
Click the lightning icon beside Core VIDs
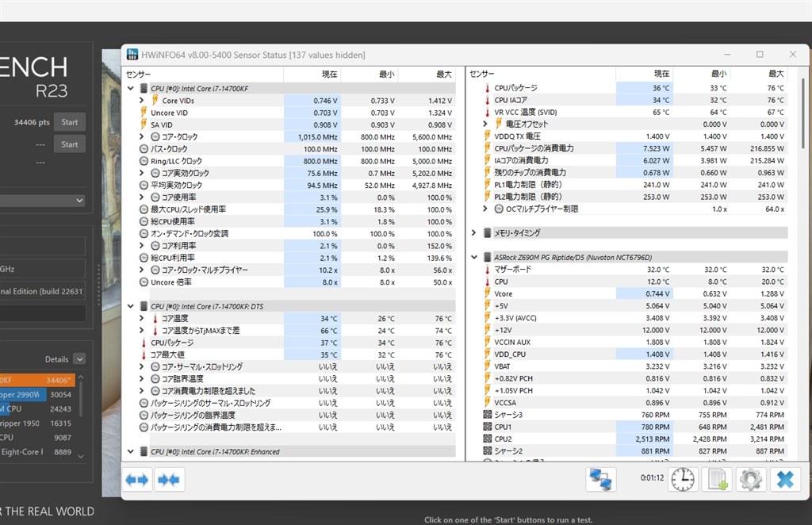(x=155, y=101)
